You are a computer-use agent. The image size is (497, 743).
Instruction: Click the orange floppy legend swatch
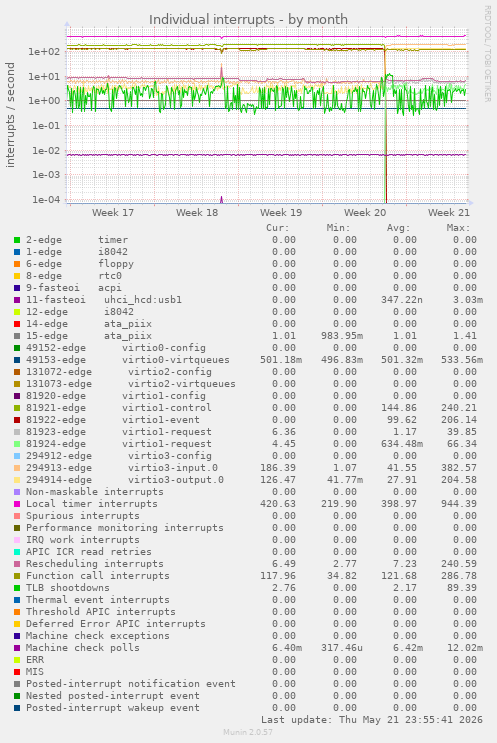click(17, 264)
